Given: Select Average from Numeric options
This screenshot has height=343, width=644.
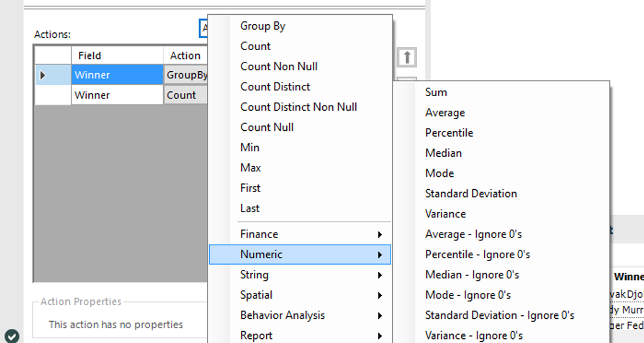Looking at the screenshot, I should (445, 113).
